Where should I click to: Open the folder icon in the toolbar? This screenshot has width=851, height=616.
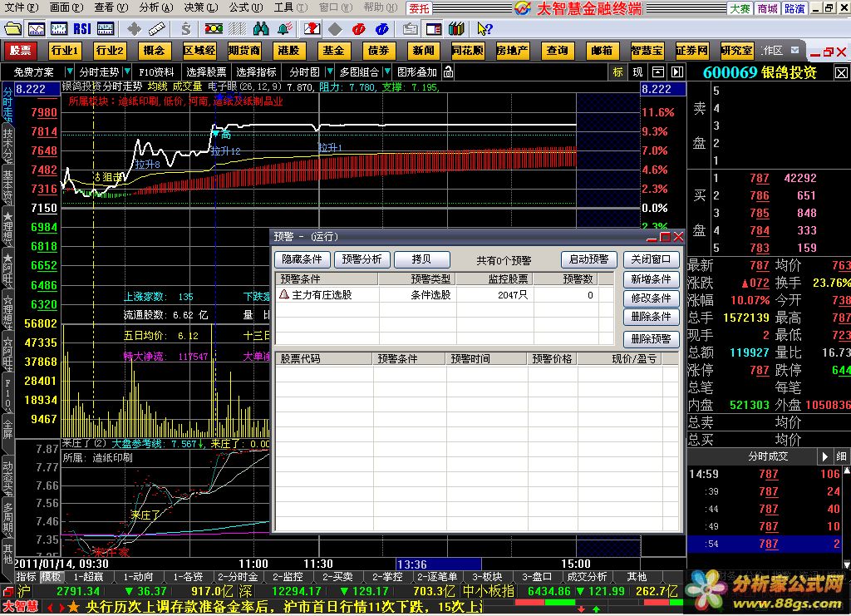click(x=12, y=29)
